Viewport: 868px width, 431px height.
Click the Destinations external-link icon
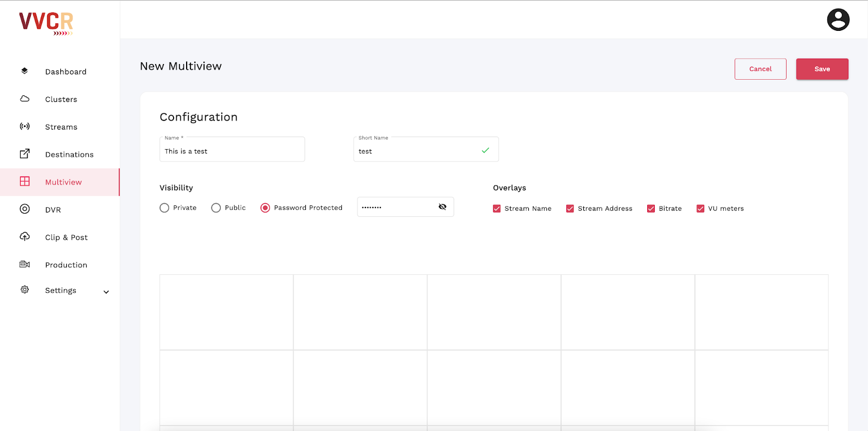24,154
